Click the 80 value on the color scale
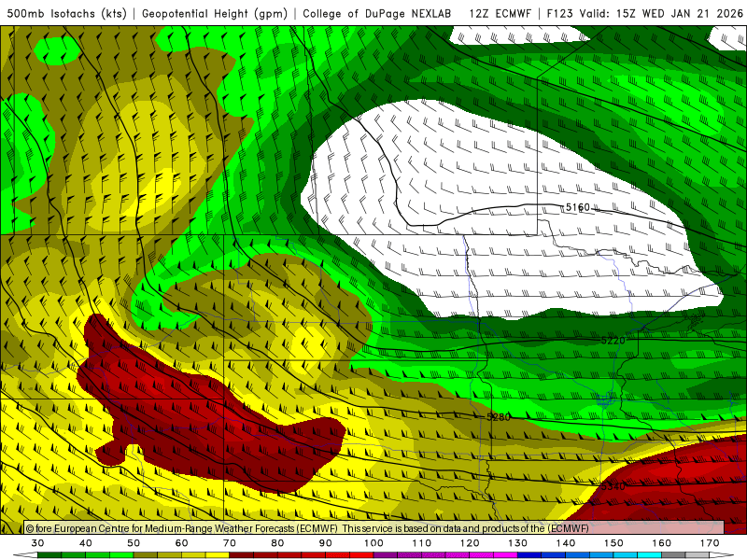 pos(277,543)
